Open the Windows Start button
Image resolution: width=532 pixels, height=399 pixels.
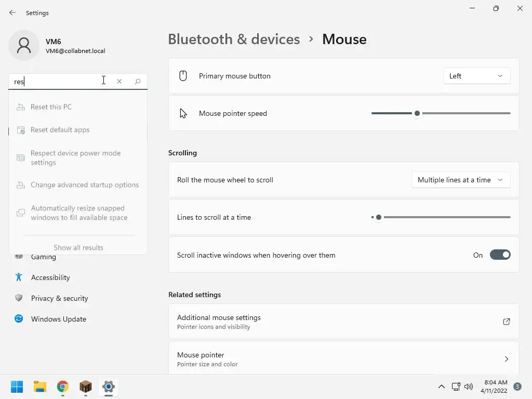click(x=17, y=387)
